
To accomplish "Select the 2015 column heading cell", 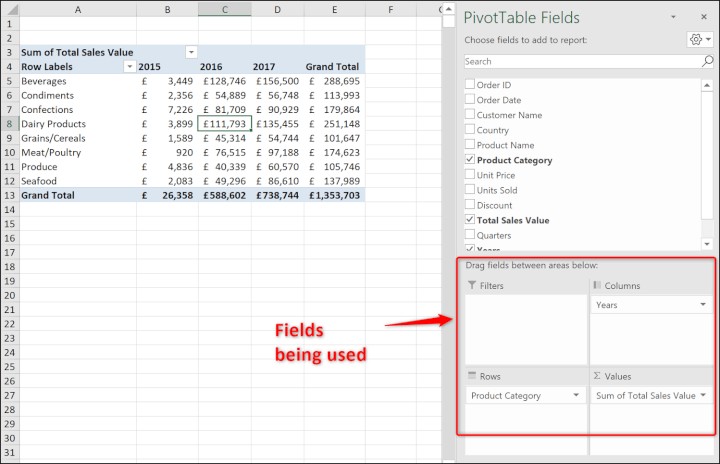I will 168,67.
